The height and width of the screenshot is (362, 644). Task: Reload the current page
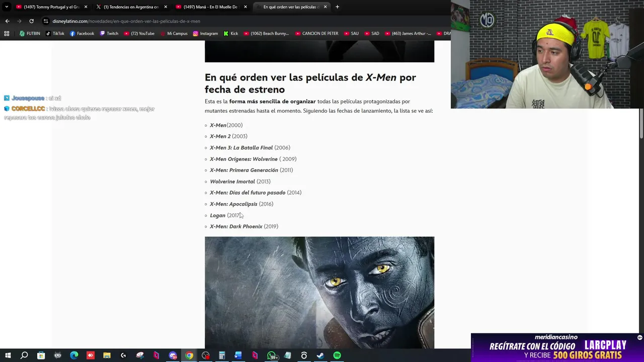(x=31, y=21)
